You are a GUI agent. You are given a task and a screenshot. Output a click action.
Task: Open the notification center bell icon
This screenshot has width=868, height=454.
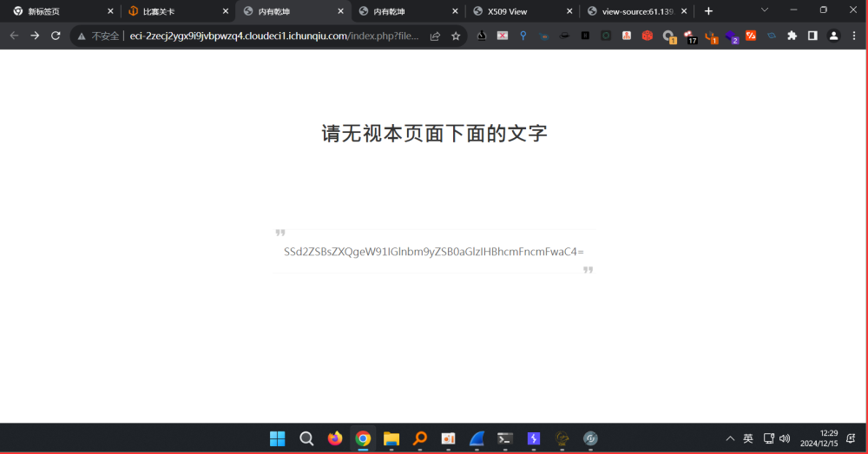tap(851, 438)
